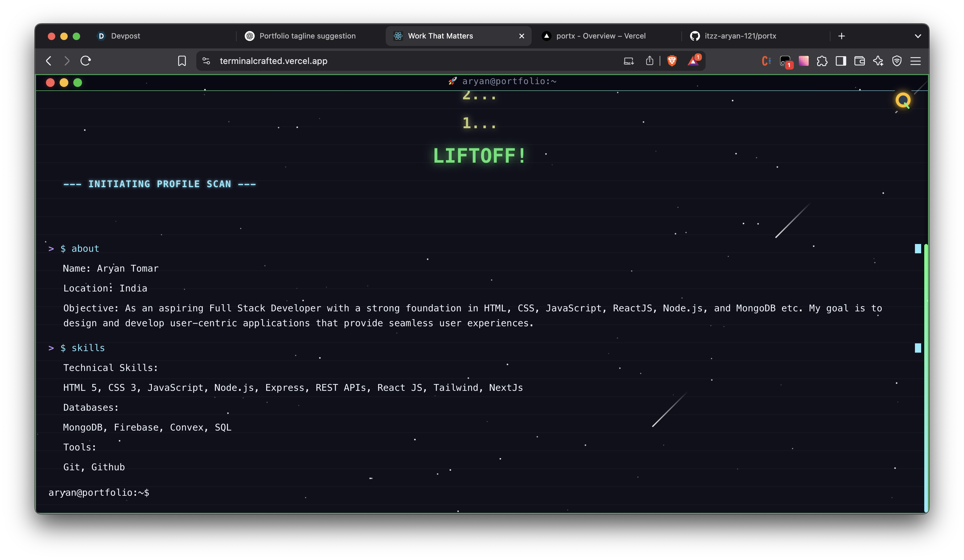This screenshot has width=964, height=560.
Task: Click the Brave Shields lion icon
Action: tap(672, 61)
